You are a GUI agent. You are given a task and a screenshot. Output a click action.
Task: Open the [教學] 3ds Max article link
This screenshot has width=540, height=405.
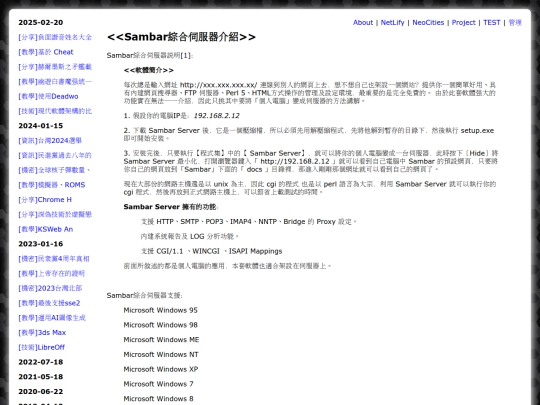[42, 333]
